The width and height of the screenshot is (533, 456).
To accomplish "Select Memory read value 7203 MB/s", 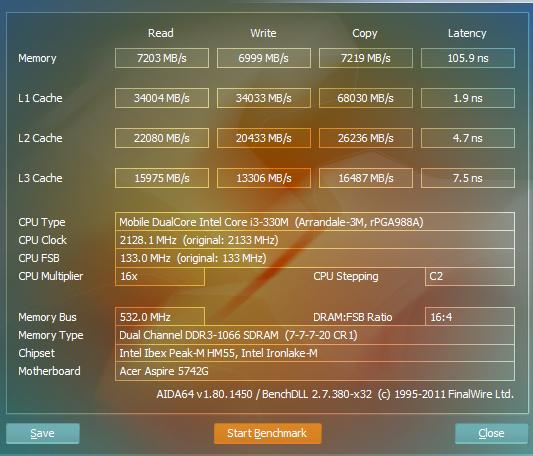I will (x=162, y=58).
